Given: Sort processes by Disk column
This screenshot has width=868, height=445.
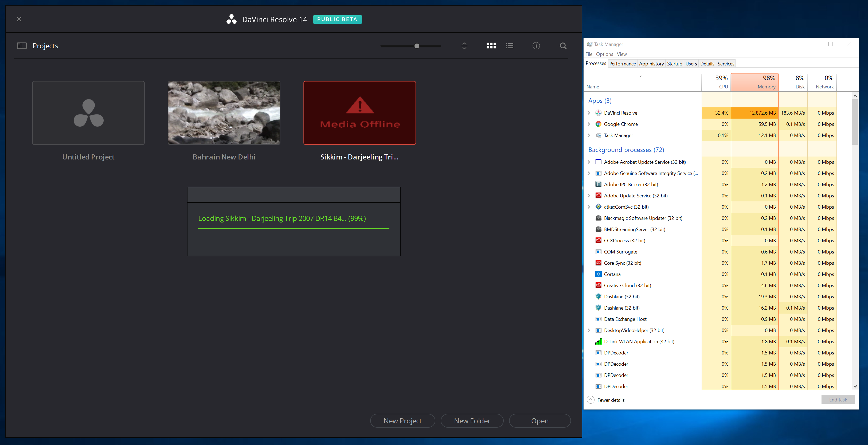Looking at the screenshot, I should (x=793, y=82).
